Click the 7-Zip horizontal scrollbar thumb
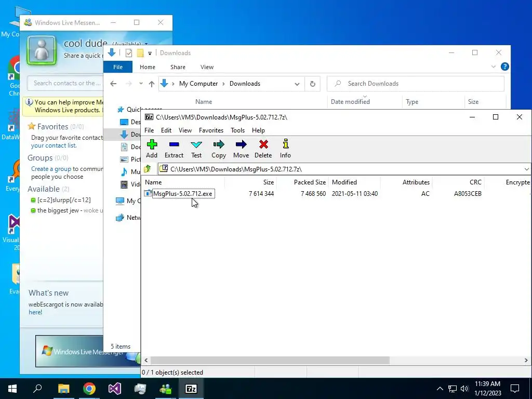Screen dimensions: 532x399 270,361
